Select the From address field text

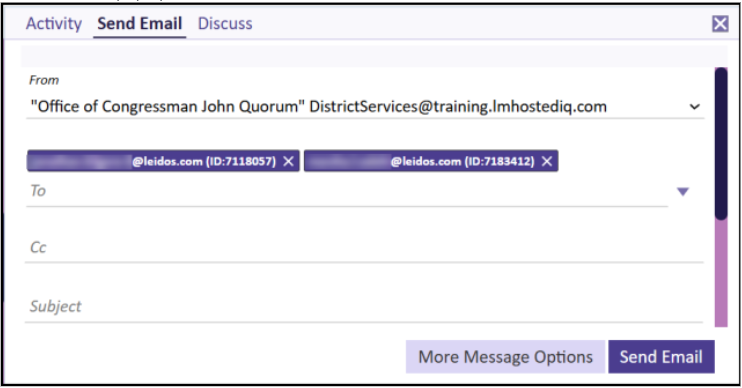pyautogui.click(x=318, y=106)
